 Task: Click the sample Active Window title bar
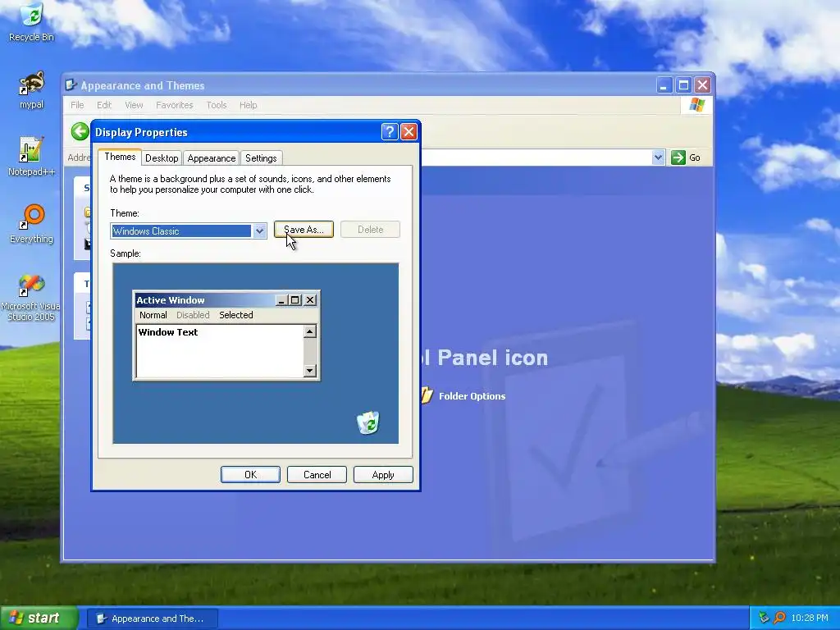pos(226,300)
